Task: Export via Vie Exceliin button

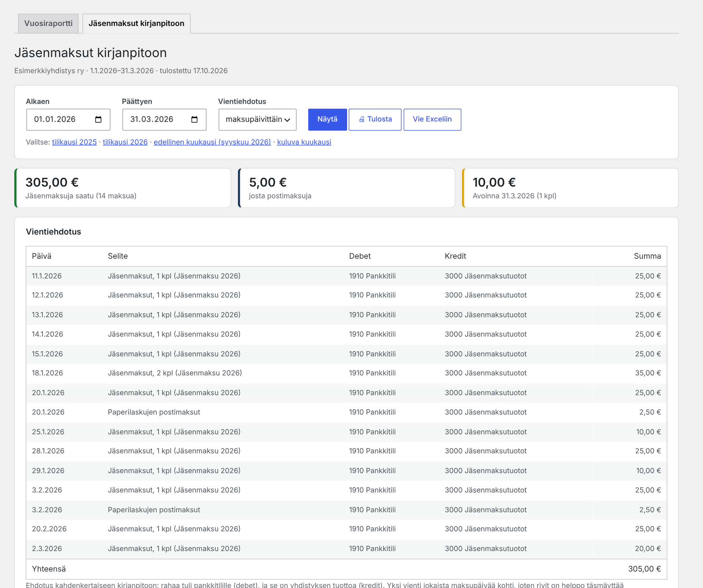Action: (x=432, y=119)
